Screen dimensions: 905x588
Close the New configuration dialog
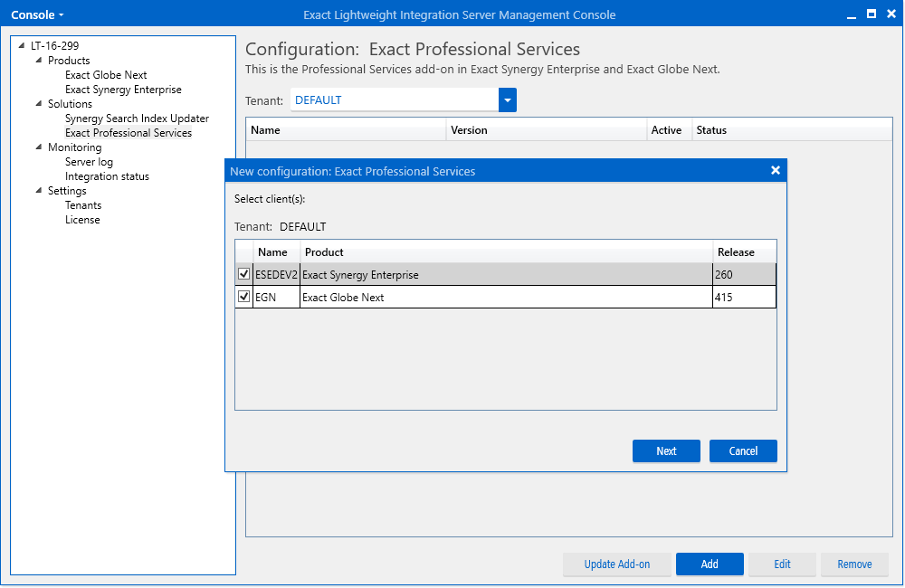(776, 170)
